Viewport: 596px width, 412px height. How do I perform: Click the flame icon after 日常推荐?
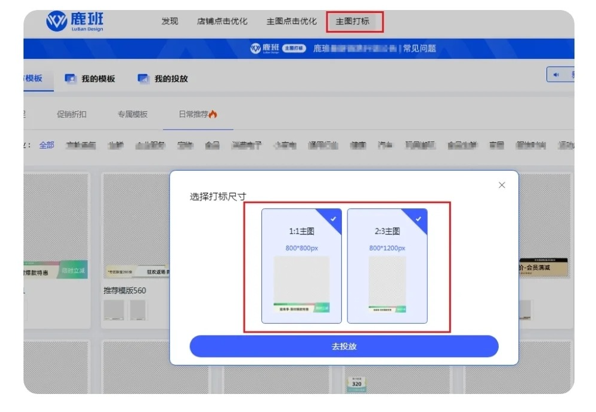click(x=213, y=114)
